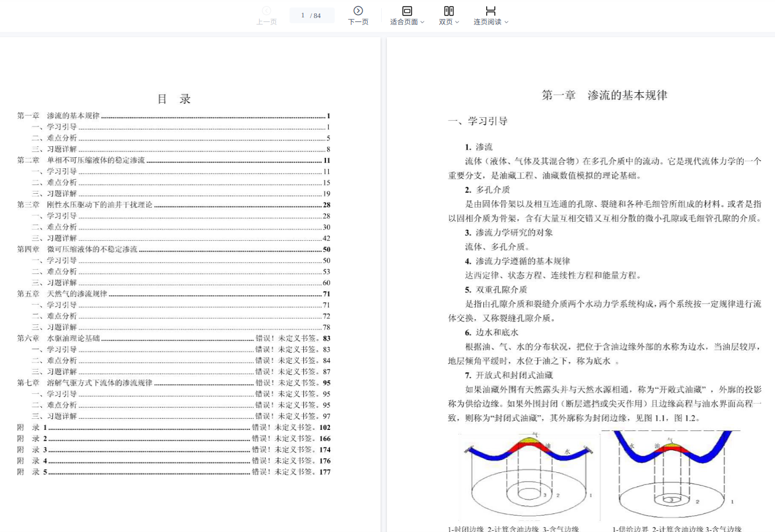Click the previous page arrow icon
This screenshot has height=532, width=775.
tap(266, 11)
